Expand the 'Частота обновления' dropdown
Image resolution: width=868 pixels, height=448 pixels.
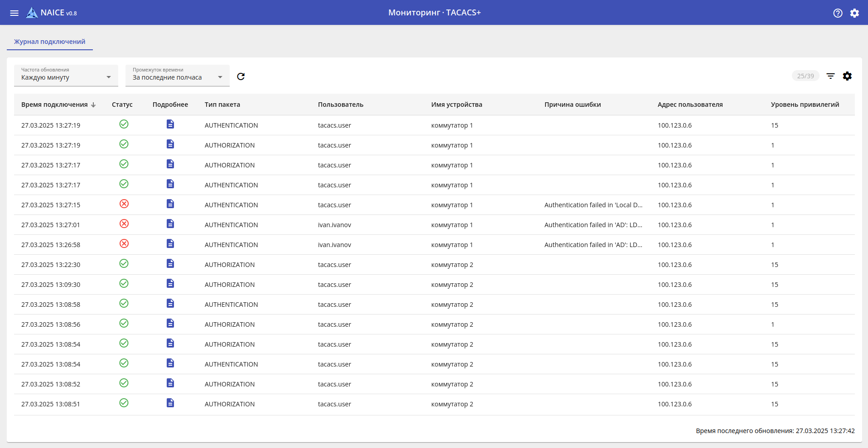[x=66, y=76]
